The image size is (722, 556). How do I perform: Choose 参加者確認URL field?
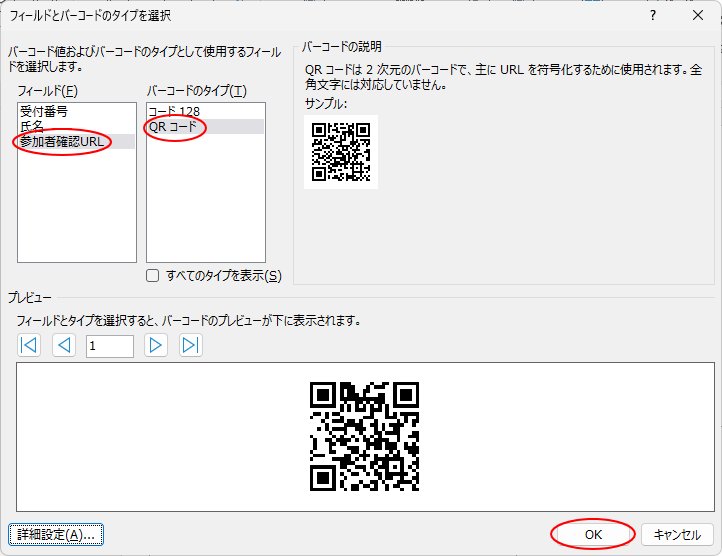[62, 142]
